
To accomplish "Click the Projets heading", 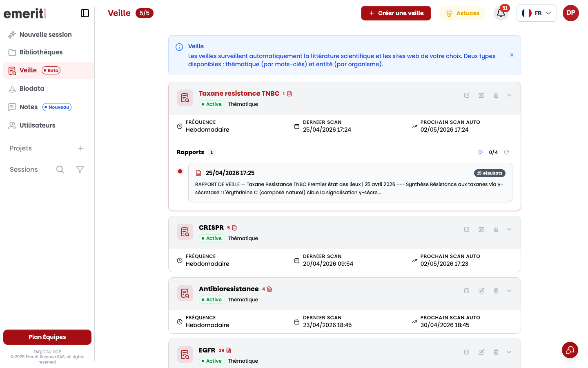I will (x=21, y=148).
